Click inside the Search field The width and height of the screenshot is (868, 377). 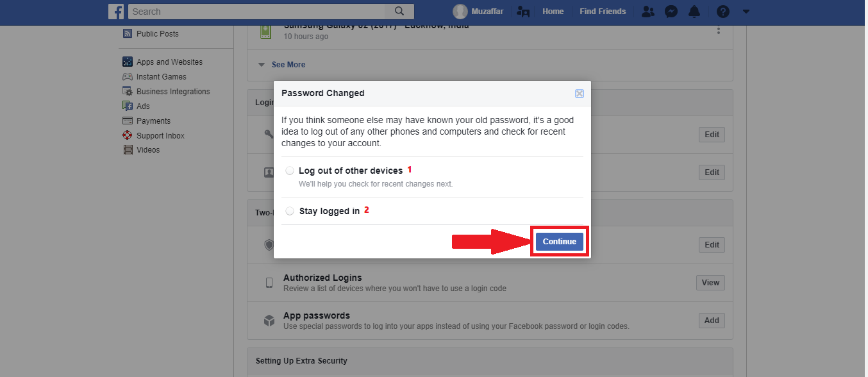[x=256, y=11]
